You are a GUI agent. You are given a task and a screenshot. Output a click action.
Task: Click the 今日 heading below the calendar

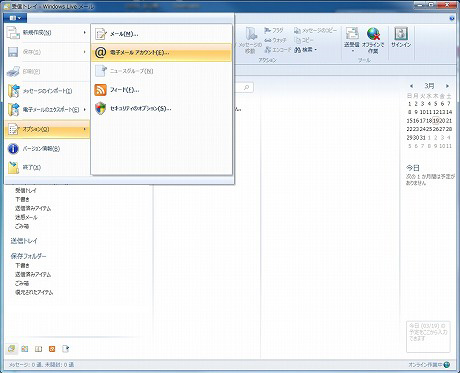[x=413, y=168]
